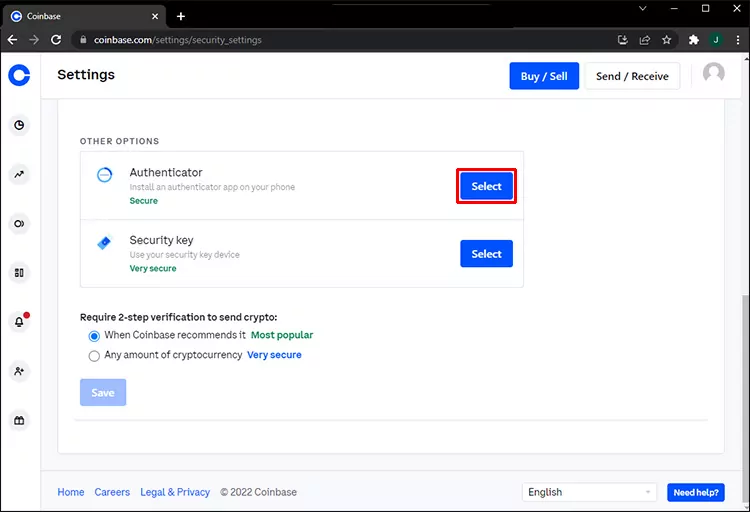
Task: Click the Coinbase logo in sidebar
Action: coord(19,75)
